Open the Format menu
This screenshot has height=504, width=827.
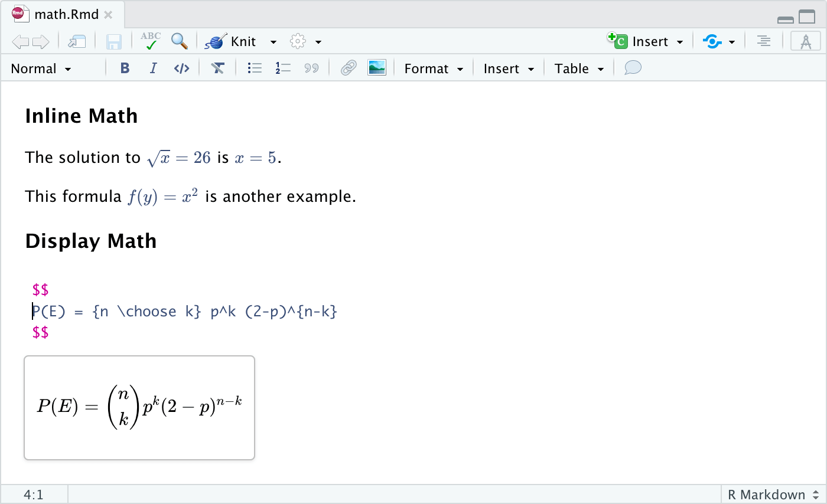[433, 68]
